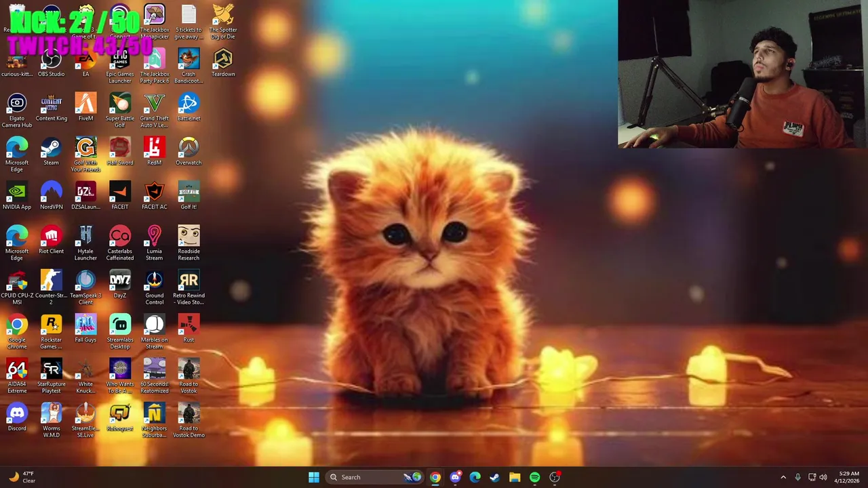Select the Overwatch desktop icon

[x=189, y=152]
